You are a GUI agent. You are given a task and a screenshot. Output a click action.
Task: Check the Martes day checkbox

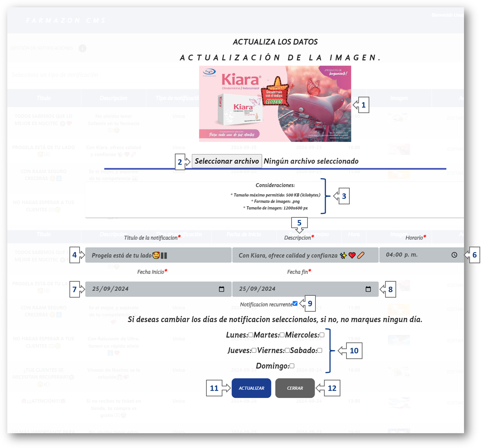282,335
